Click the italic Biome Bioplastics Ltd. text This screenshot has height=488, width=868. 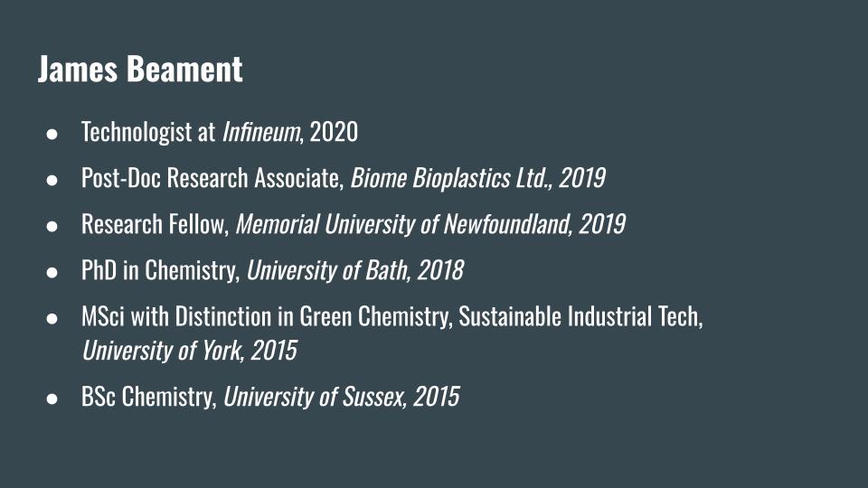451,178
